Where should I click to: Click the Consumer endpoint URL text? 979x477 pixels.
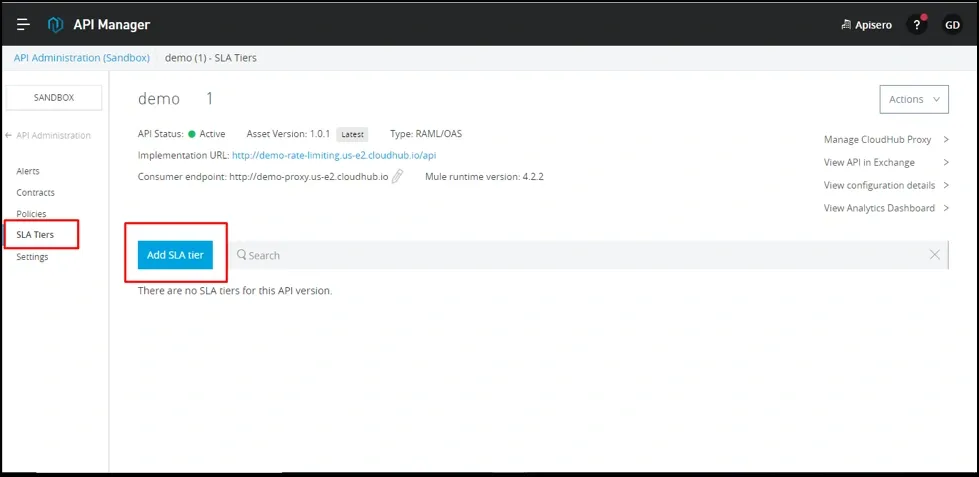point(308,177)
